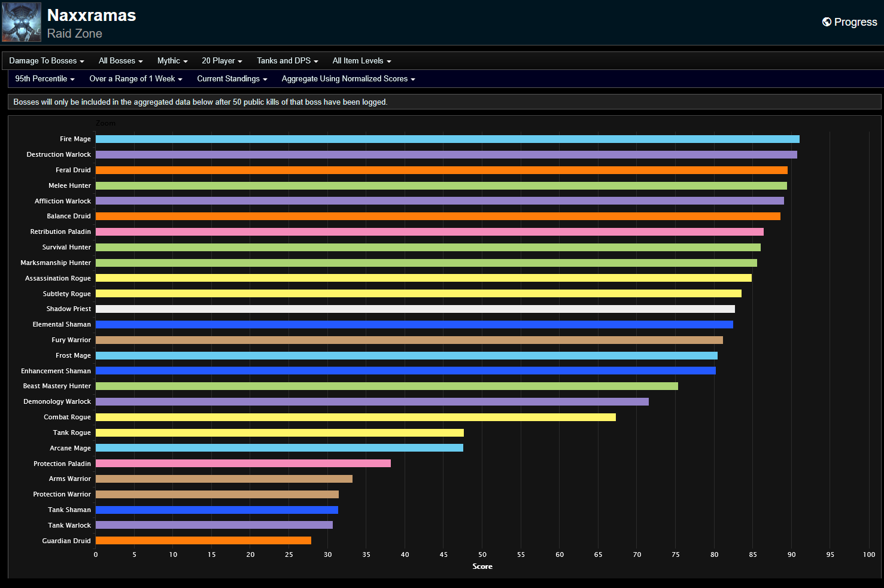Expand the 20 Player size dropdown
884x588 pixels.
click(x=221, y=61)
